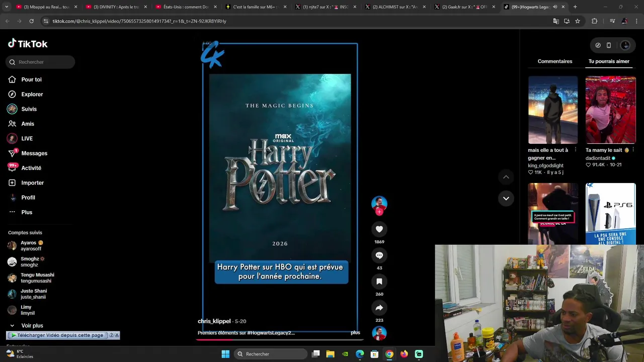Switch to DIVINITY YouTube tab

point(116,7)
